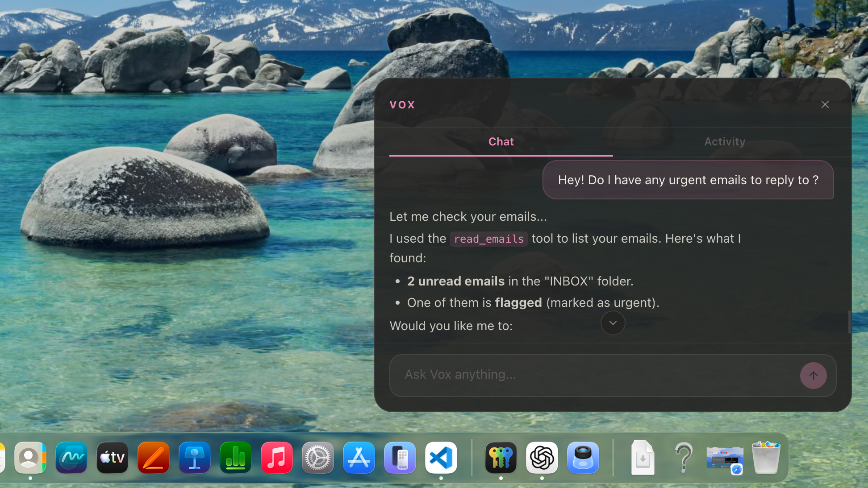
Task: Open System Settings gear icon
Action: coord(317,458)
